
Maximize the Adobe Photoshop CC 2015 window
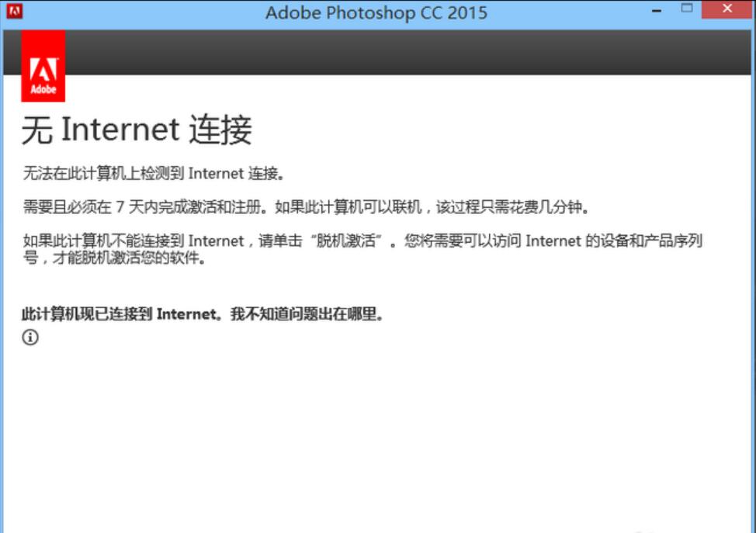pos(687,9)
